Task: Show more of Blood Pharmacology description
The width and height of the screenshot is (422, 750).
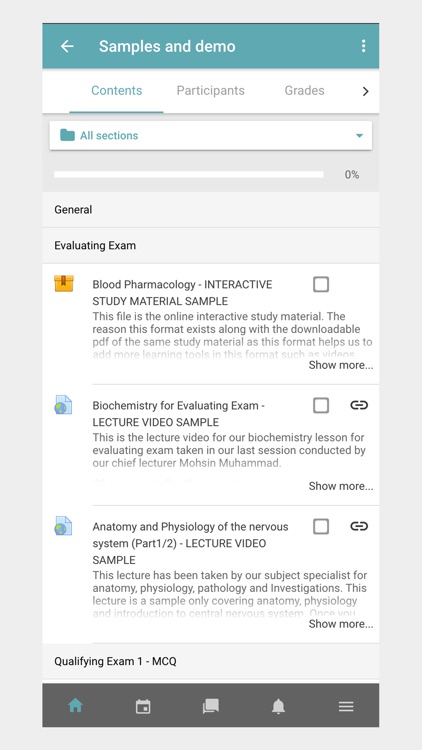Action: (x=341, y=365)
